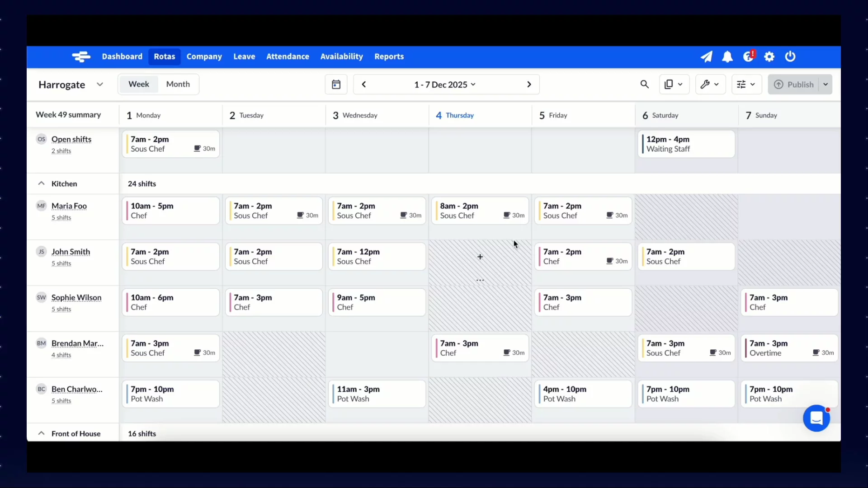Click the search magnifier icon
This screenshot has width=868, height=488.
tap(645, 84)
